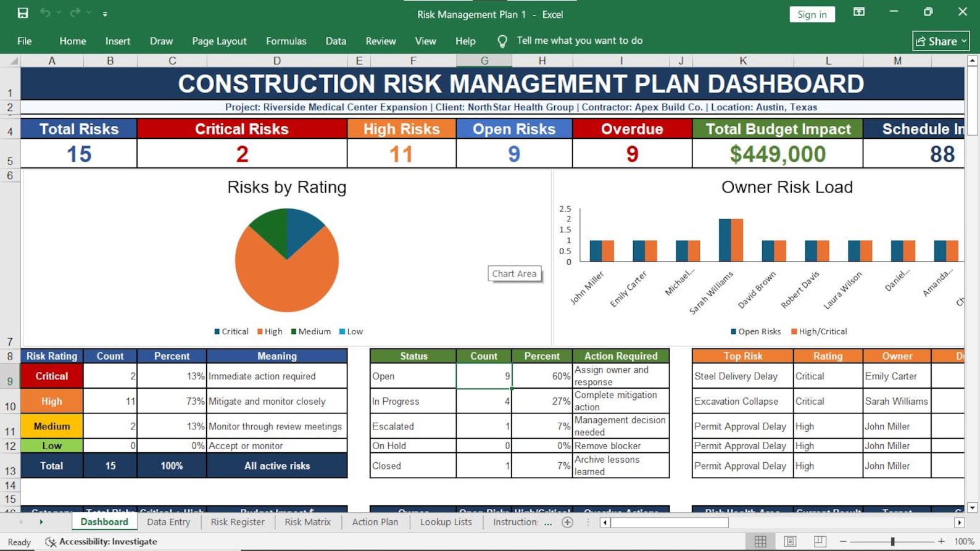Click Critical legend entry in pie chart

tap(231, 331)
